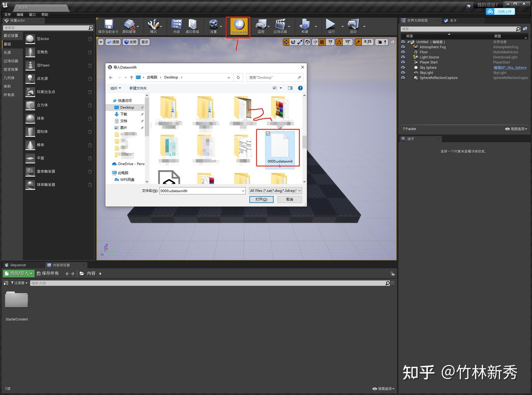Open the 编辑 menu

[20, 14]
